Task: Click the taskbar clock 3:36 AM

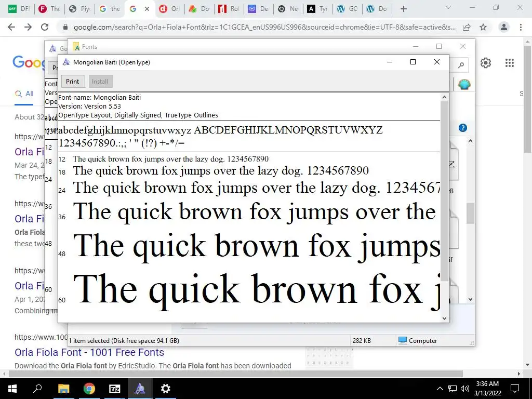Action: coord(487,384)
